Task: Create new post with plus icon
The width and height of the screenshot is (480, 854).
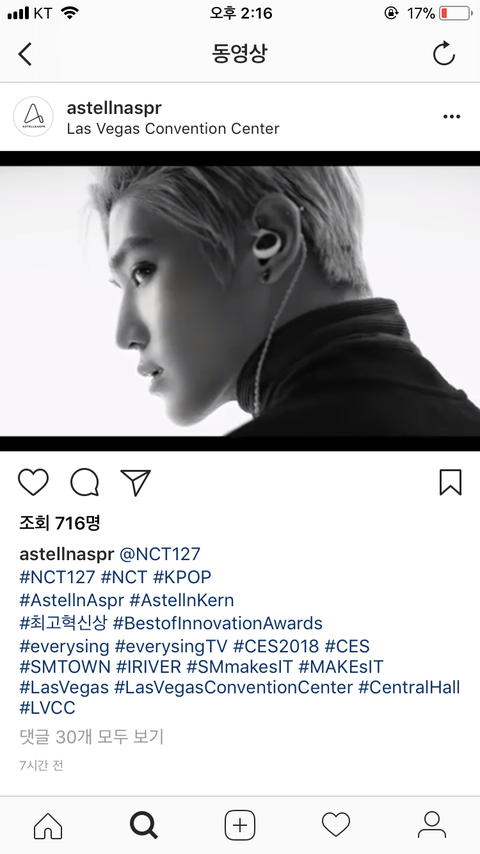Action: click(240, 826)
